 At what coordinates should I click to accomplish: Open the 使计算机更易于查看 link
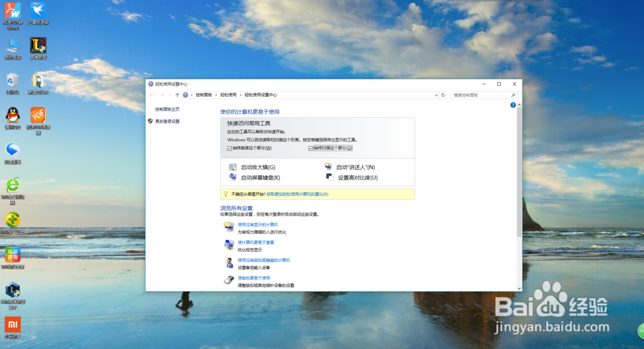click(256, 242)
